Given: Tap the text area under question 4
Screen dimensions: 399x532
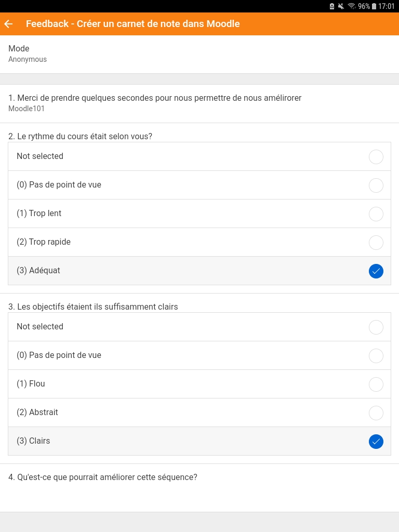Looking at the screenshot, I should (199, 497).
